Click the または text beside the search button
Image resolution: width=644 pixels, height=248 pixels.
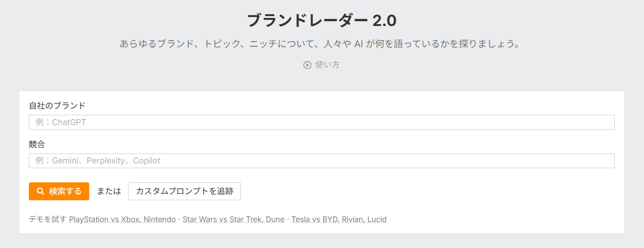pyautogui.click(x=109, y=191)
